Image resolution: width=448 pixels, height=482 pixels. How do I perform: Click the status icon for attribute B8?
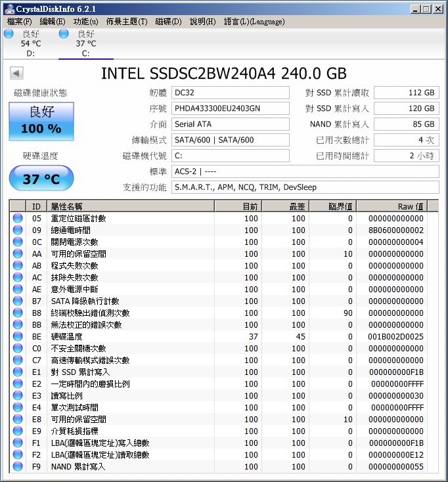(x=18, y=313)
